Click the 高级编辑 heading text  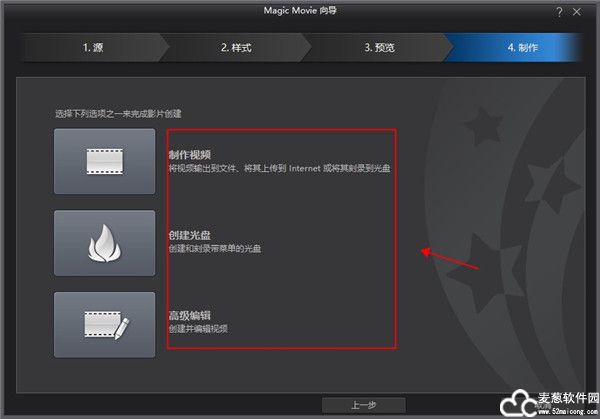[190, 315]
